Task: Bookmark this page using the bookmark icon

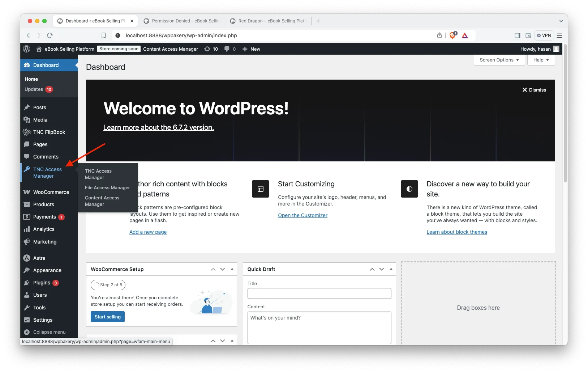Action: 104,35
